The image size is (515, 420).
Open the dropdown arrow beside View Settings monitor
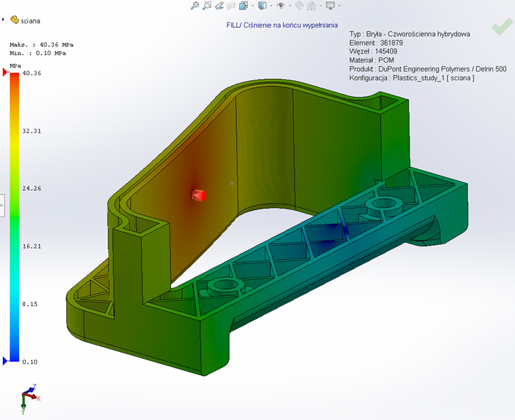point(339,5)
